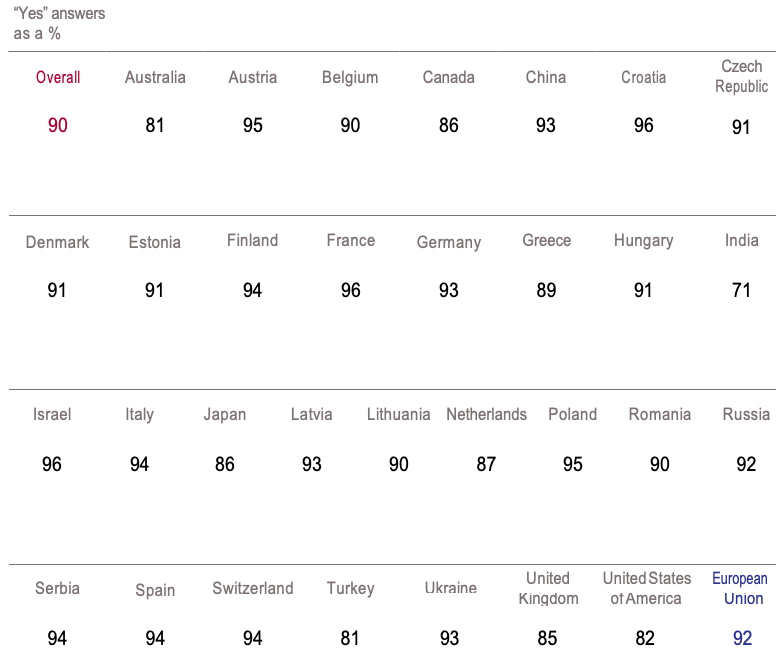The height and width of the screenshot is (653, 776).
Task: Click the Russia label
Action: click(746, 414)
